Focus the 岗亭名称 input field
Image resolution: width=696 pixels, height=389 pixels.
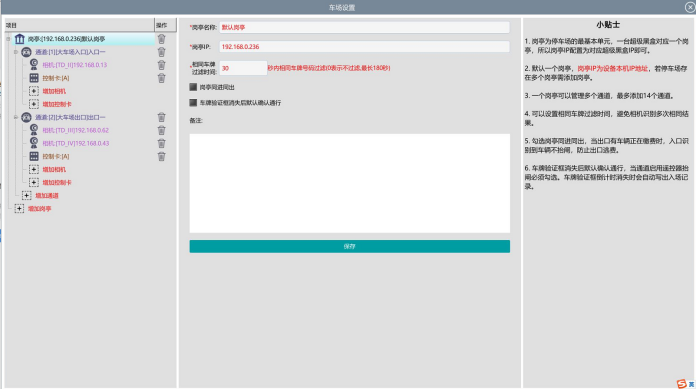pyautogui.click(x=364, y=27)
